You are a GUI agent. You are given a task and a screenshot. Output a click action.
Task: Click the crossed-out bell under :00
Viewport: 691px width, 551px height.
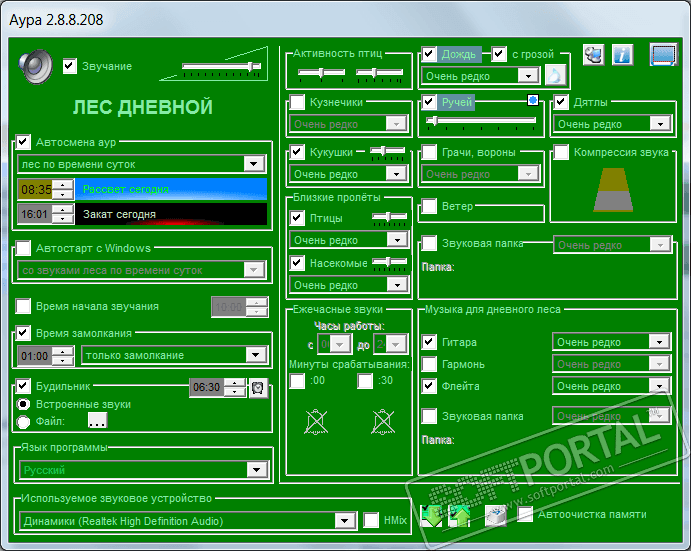[x=316, y=422]
